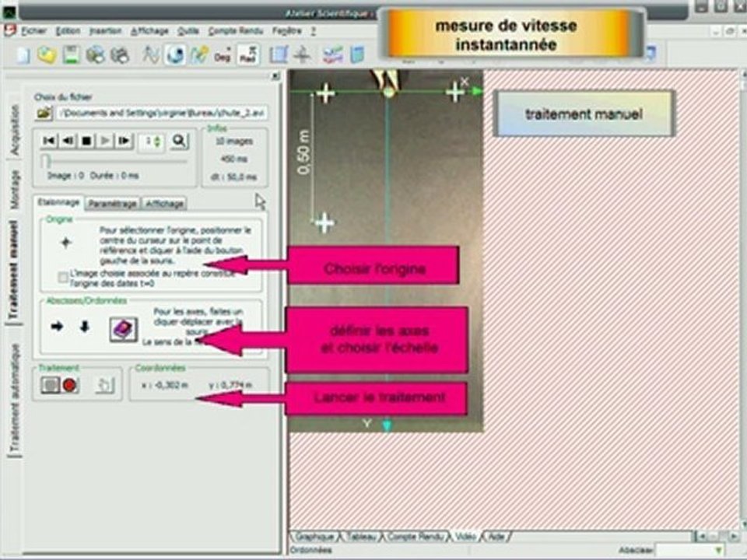Open the Outils menu
The image size is (747, 560).
(188, 31)
